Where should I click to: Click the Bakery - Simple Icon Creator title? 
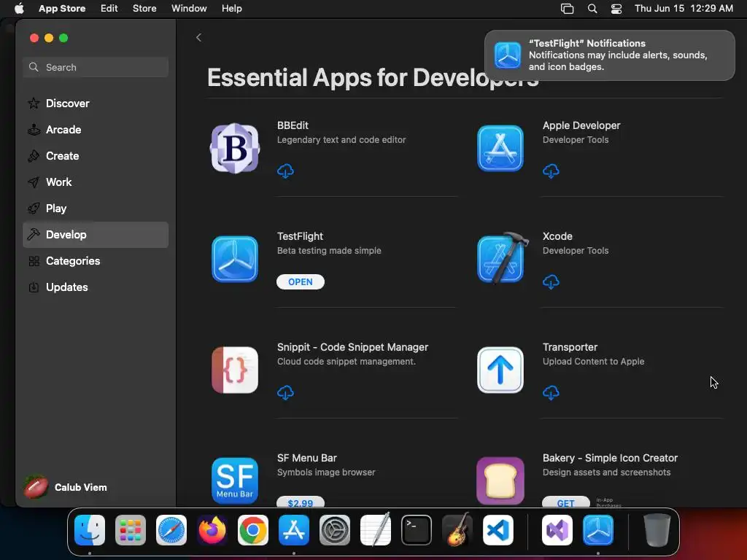click(610, 458)
